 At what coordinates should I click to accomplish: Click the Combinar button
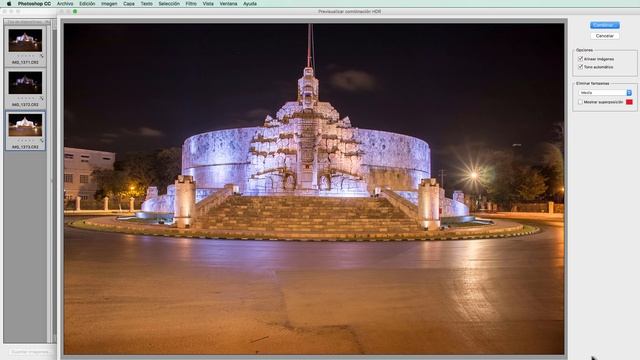point(604,25)
